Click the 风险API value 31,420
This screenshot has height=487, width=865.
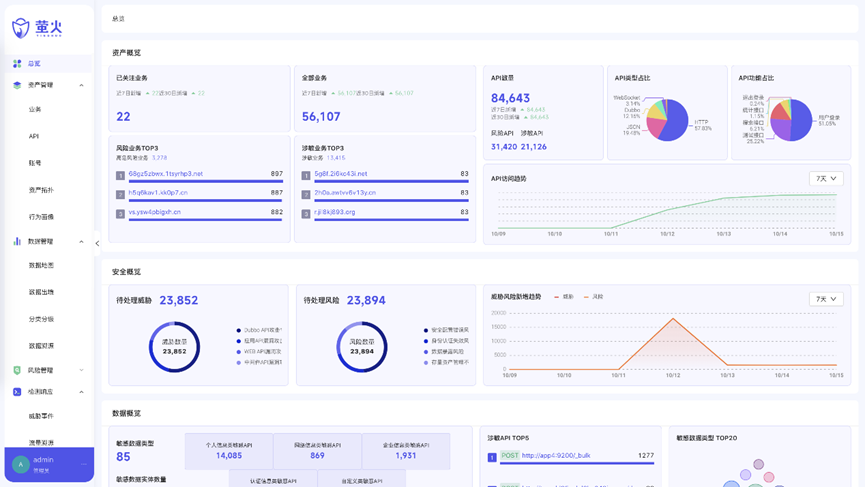click(504, 147)
